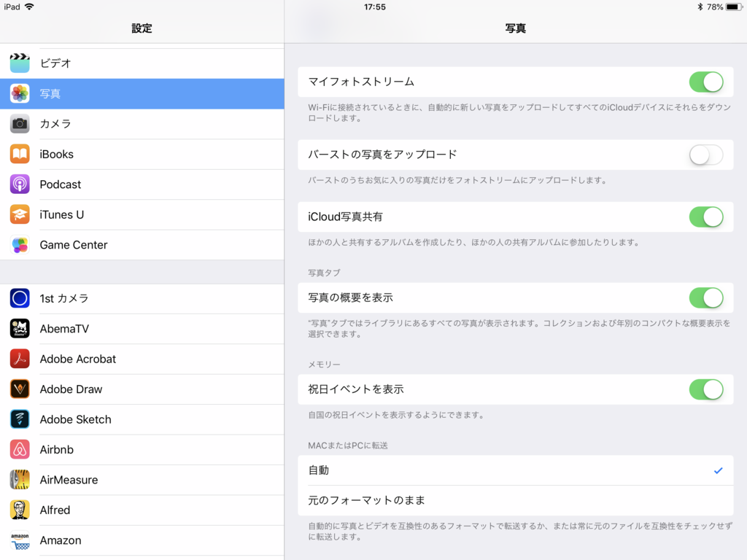
Task: Select the Adobe Sketch app icon
Action: 20,419
